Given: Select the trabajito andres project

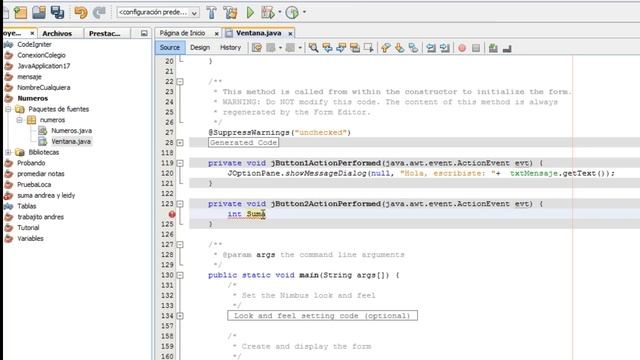Looking at the screenshot, I should (40, 217).
